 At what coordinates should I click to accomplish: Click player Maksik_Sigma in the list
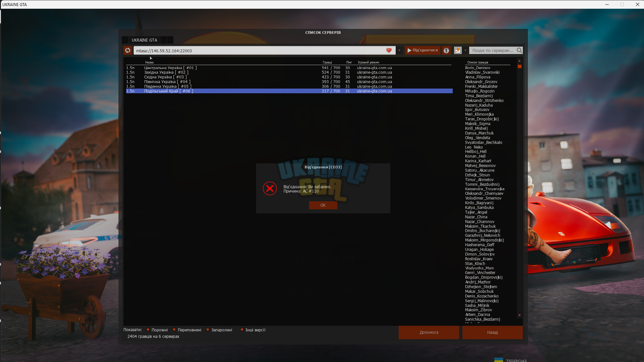[x=478, y=124]
